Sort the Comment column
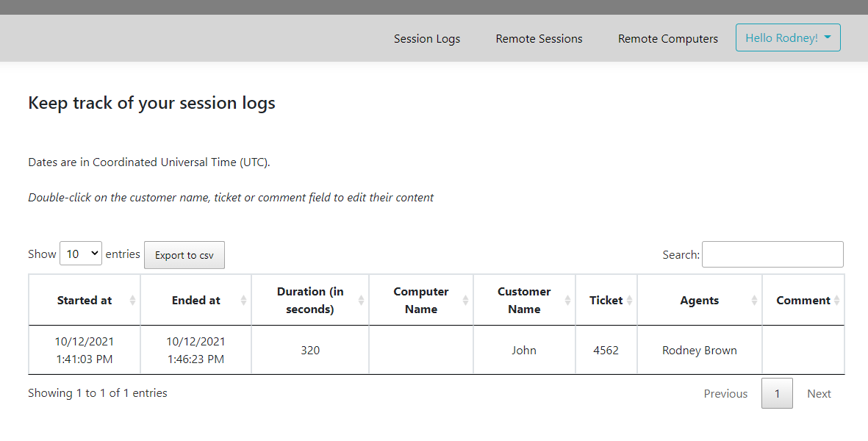868x441 pixels. (x=803, y=300)
